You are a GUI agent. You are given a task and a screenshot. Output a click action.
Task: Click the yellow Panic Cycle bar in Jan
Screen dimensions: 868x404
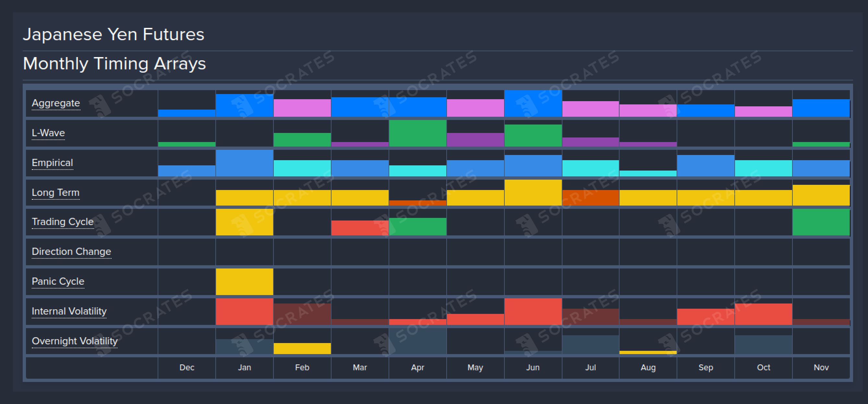click(244, 282)
